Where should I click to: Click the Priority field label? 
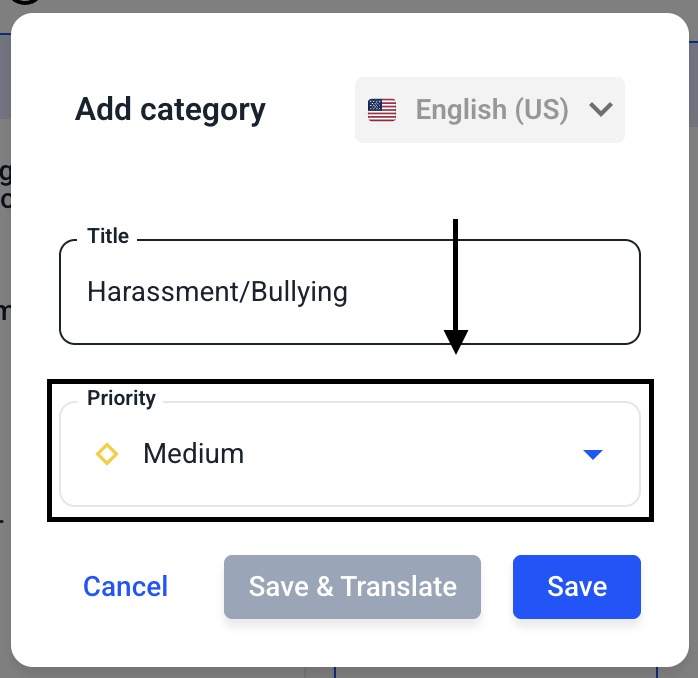(121, 398)
